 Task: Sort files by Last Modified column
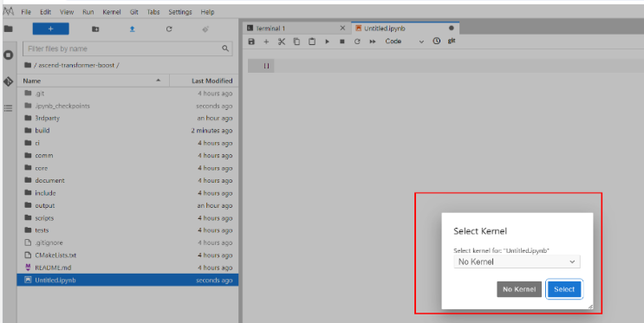click(205, 81)
